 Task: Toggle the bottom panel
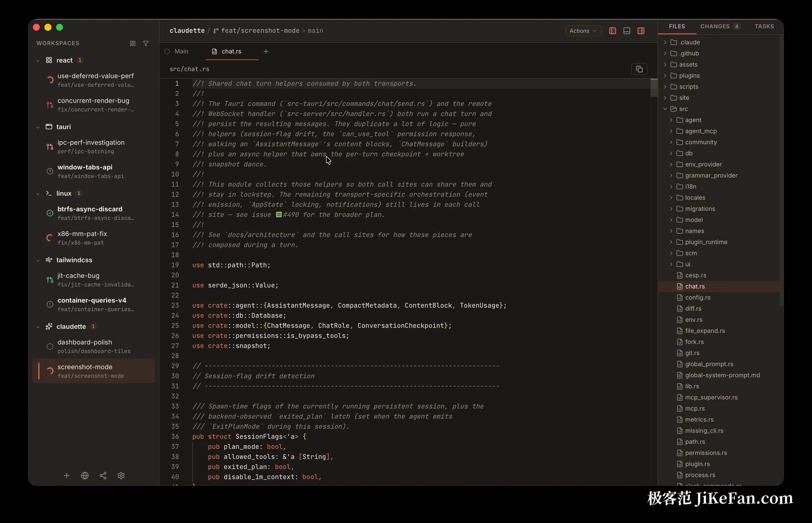(627, 31)
